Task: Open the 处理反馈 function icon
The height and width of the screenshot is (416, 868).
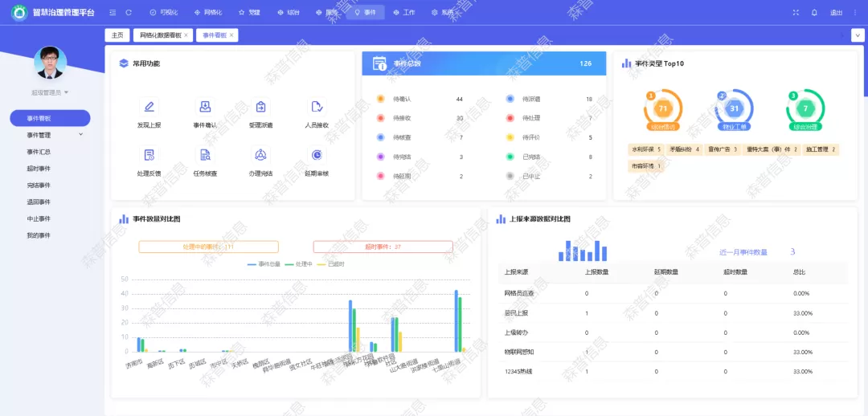Action: click(149, 154)
